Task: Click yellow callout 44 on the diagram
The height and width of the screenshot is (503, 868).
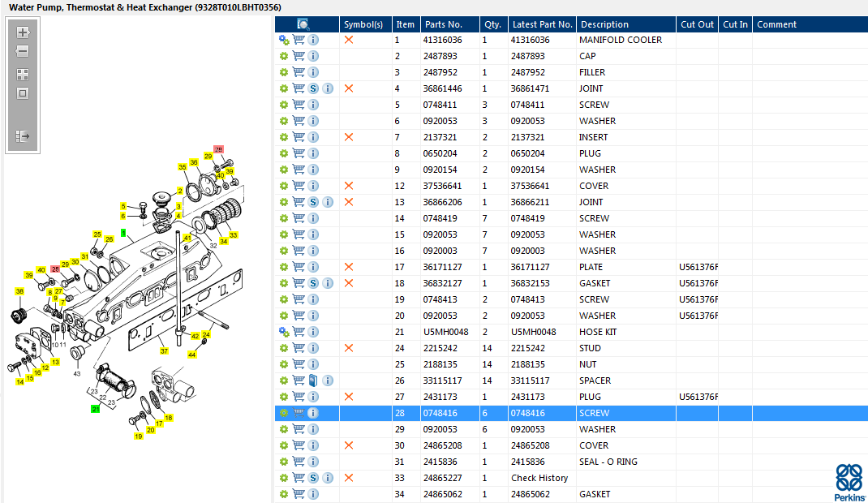Action: click(x=191, y=355)
